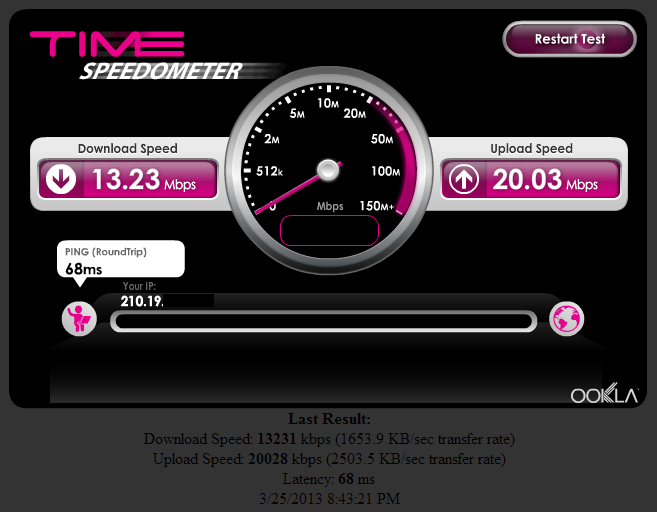Viewport: 657px width, 512px height.
Task: Click the user with laptop icon
Action: [79, 319]
